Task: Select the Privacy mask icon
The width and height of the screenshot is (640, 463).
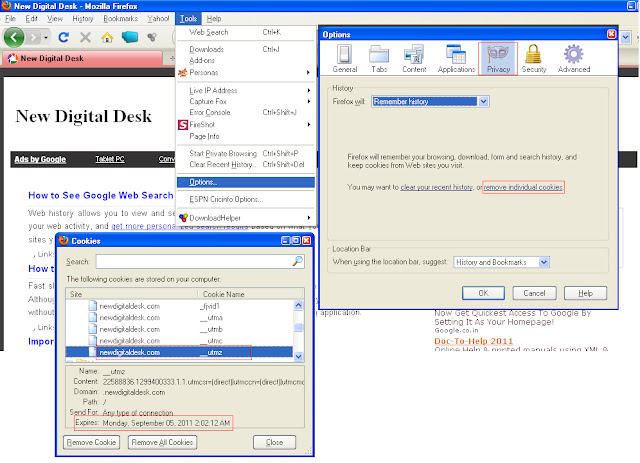Action: click(x=498, y=53)
